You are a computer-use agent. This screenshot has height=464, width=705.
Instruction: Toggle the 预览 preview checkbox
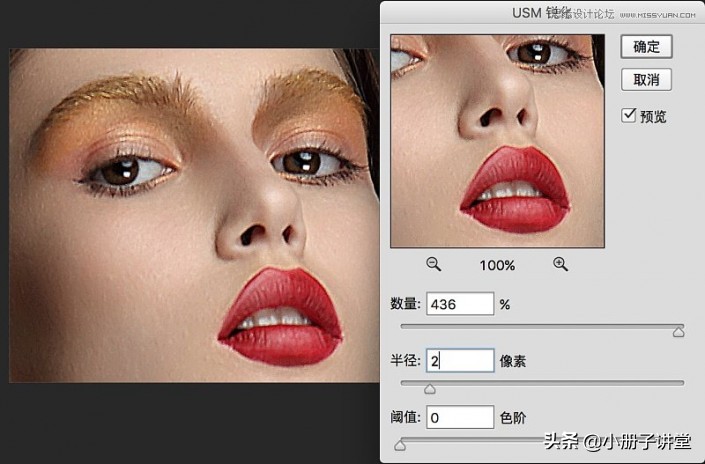629,115
